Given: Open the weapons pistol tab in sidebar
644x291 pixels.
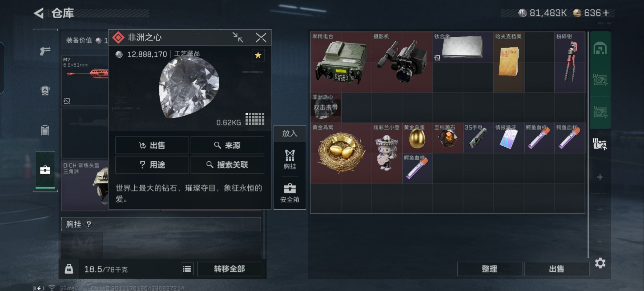Looking at the screenshot, I should pos(45,51).
